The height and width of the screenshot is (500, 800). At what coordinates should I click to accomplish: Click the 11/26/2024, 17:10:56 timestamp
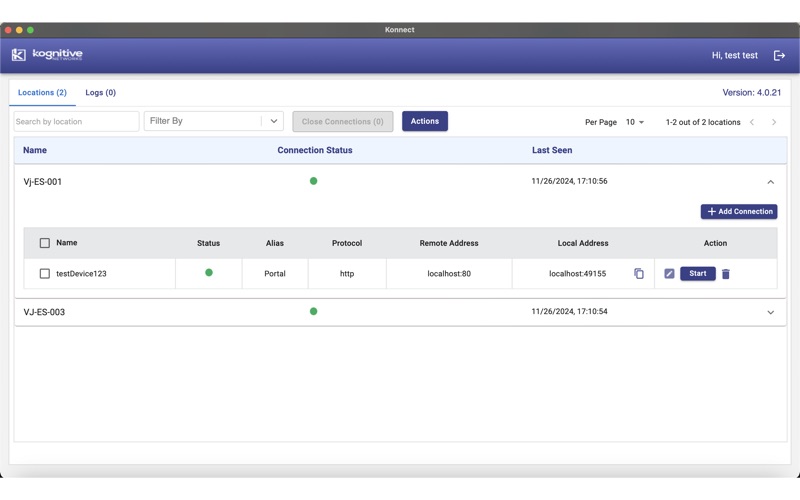coord(569,181)
